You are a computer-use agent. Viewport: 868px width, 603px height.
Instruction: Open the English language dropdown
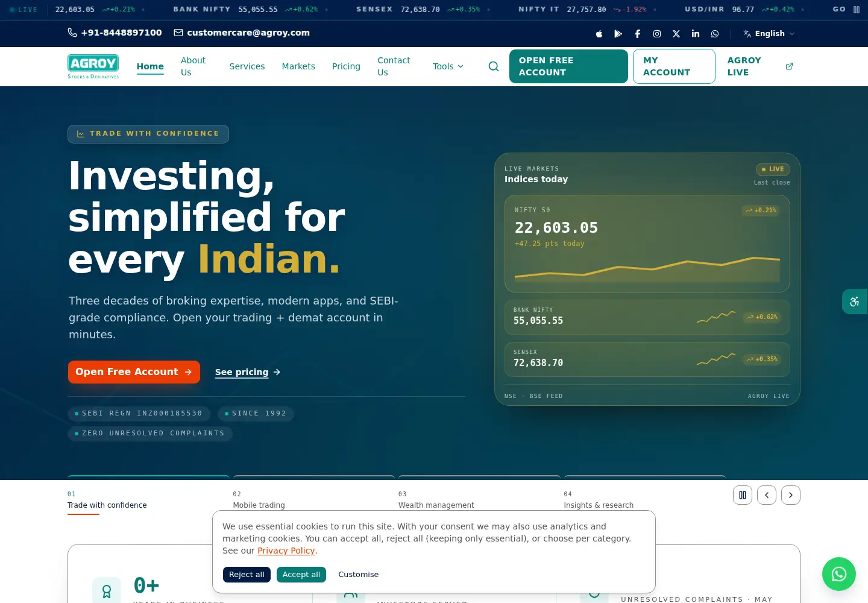[769, 34]
